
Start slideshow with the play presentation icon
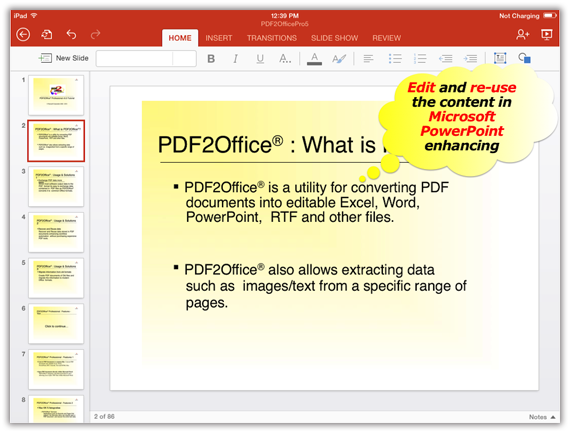point(546,35)
